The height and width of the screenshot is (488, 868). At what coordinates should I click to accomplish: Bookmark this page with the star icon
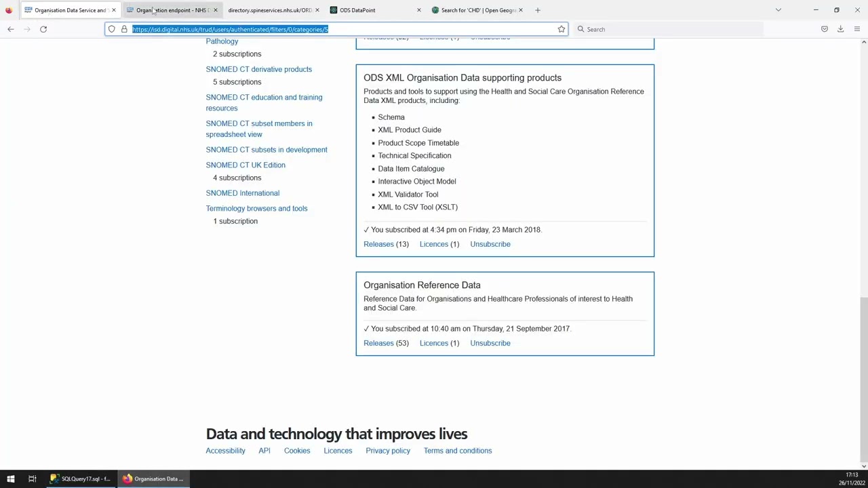(561, 29)
